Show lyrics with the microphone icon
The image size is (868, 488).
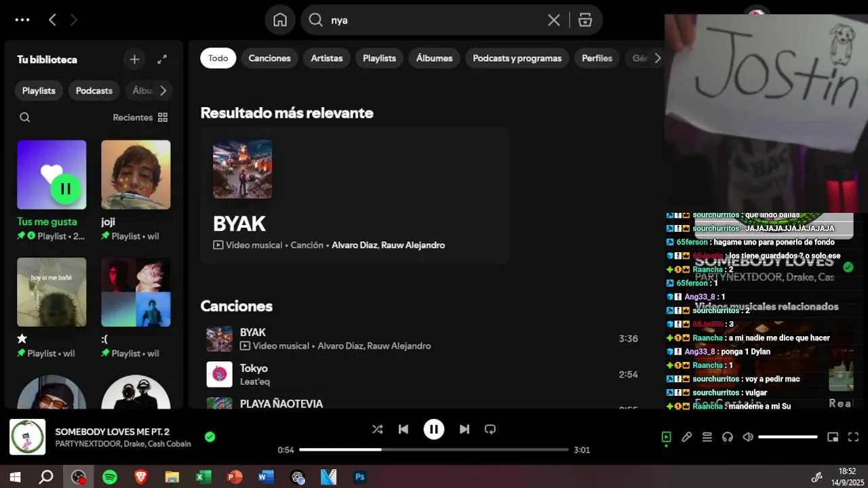click(x=687, y=437)
